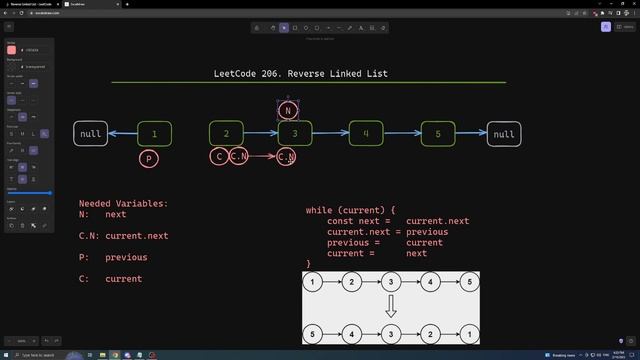This screenshot has width=640, height=360.
Task: Select the Insert image tool
Action: click(x=372, y=28)
